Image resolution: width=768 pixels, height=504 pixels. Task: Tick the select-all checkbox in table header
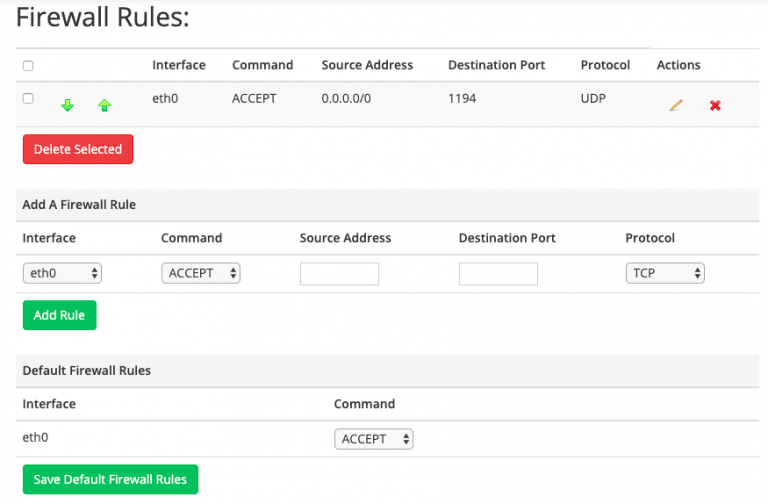tap(28, 66)
